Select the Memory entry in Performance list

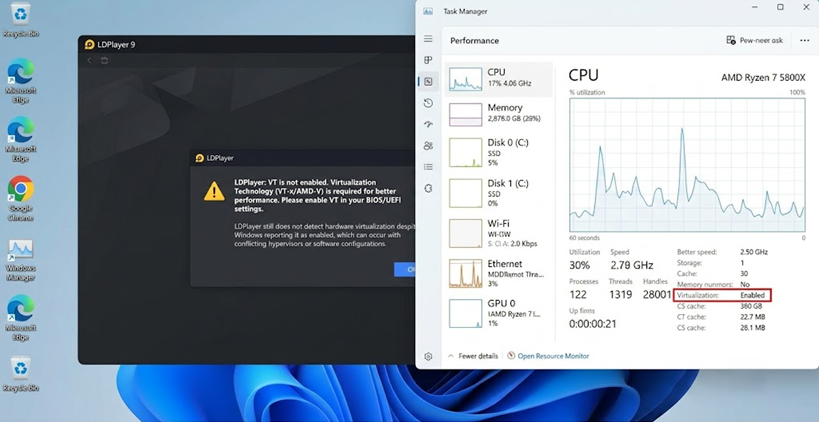pyautogui.click(x=498, y=113)
